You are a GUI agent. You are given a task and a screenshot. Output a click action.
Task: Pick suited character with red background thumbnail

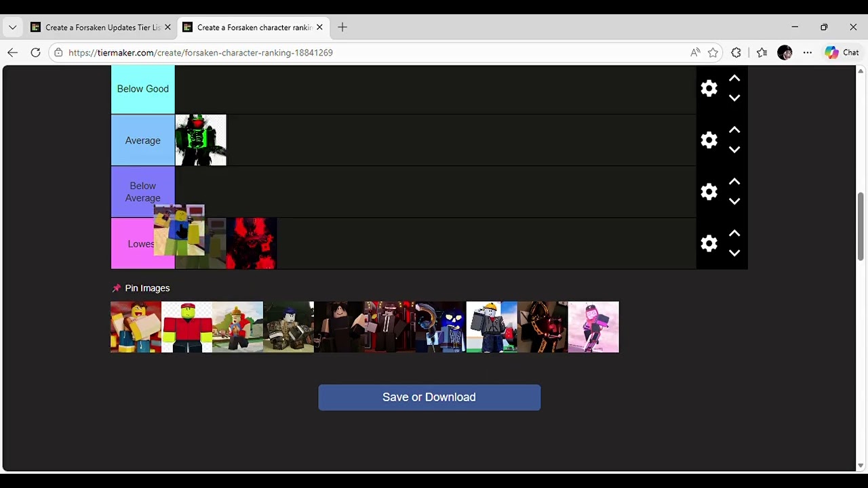pyautogui.click(x=390, y=327)
